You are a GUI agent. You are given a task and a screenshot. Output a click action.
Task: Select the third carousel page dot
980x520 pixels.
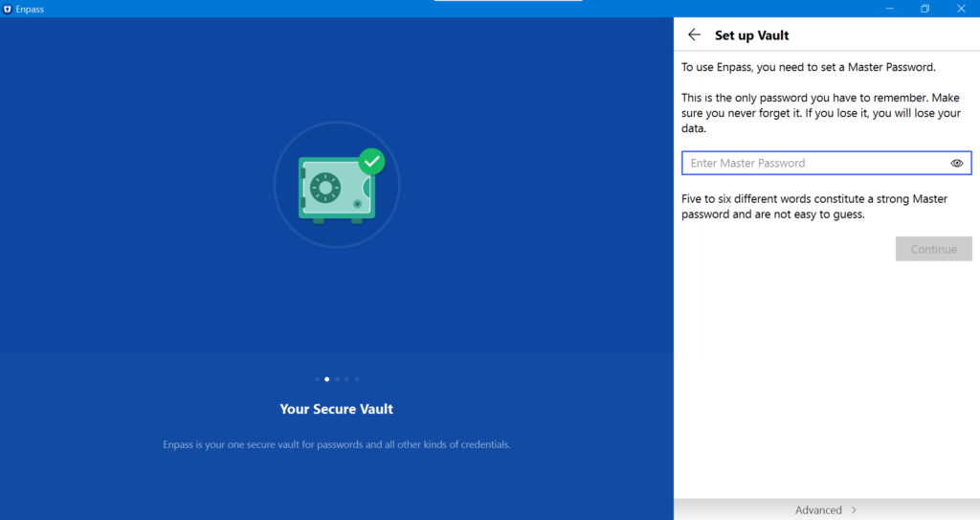(x=337, y=379)
